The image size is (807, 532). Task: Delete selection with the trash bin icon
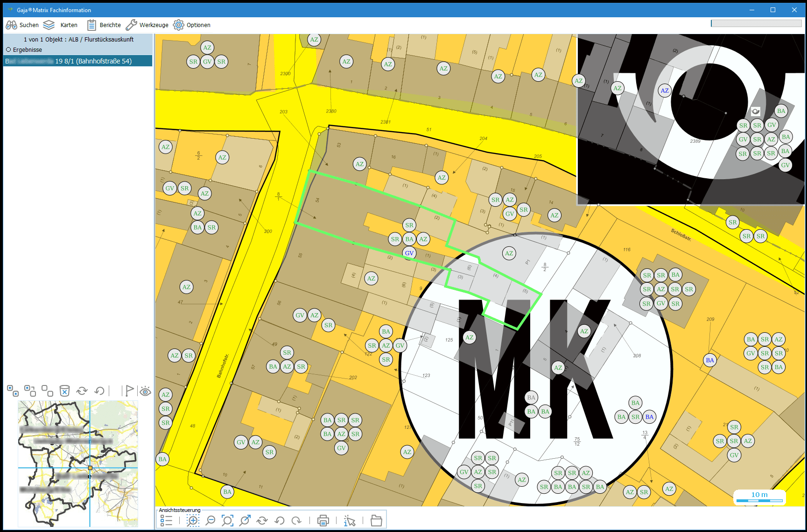64,391
